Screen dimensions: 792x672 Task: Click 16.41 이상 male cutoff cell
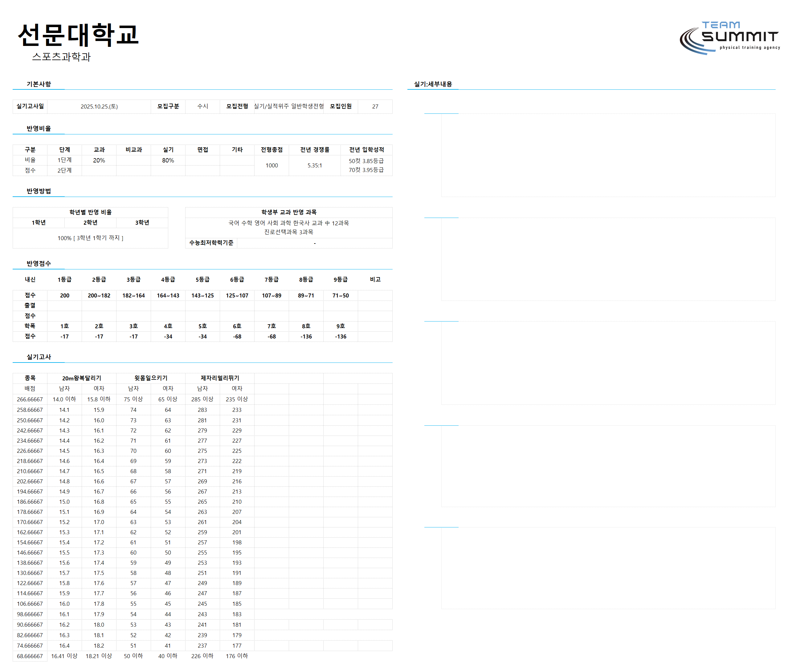64,656
